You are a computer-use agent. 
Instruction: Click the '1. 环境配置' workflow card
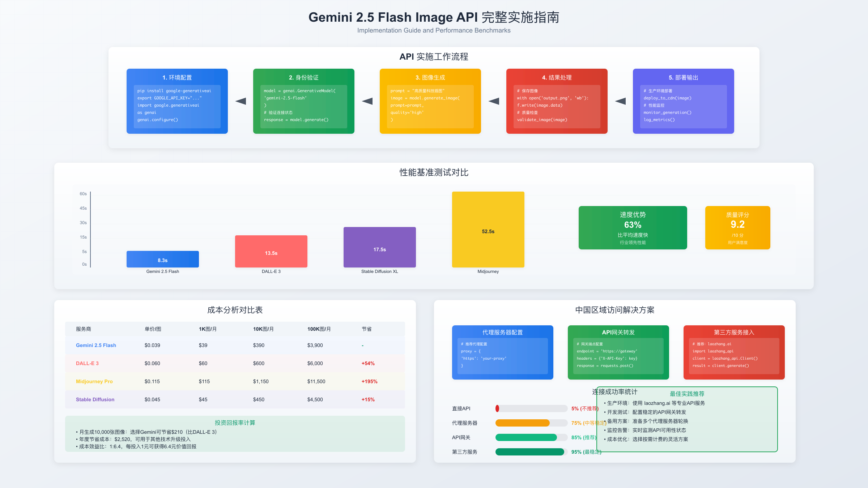click(177, 101)
